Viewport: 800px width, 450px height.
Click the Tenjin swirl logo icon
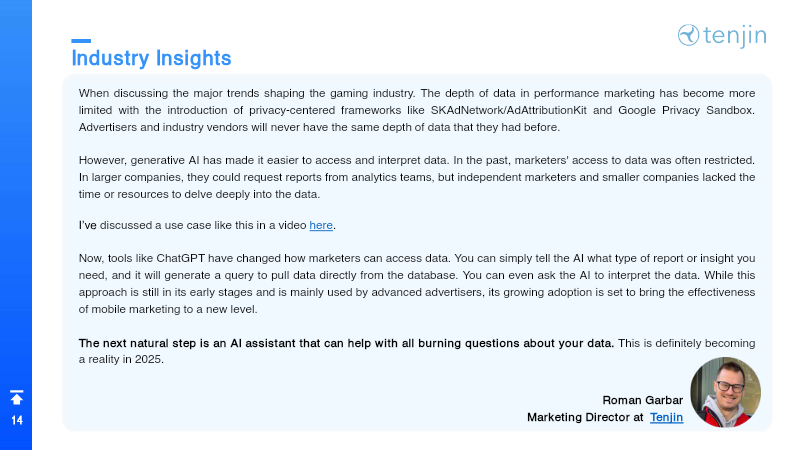pos(688,35)
